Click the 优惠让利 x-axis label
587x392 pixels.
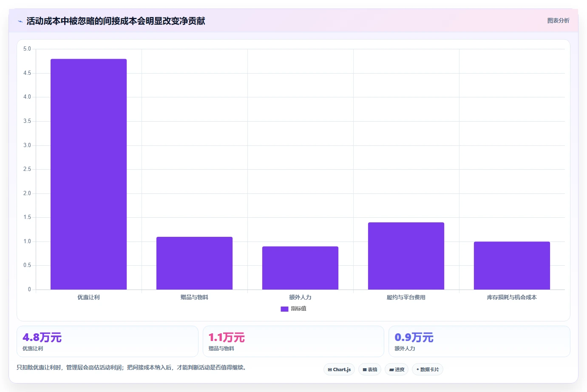[x=88, y=297]
